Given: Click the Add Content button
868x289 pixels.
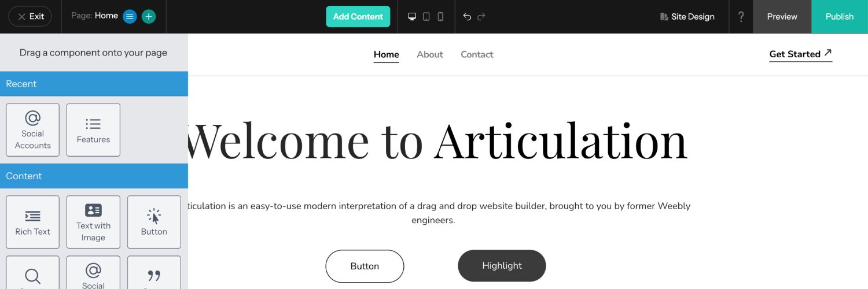Looking at the screenshot, I should [x=358, y=17].
